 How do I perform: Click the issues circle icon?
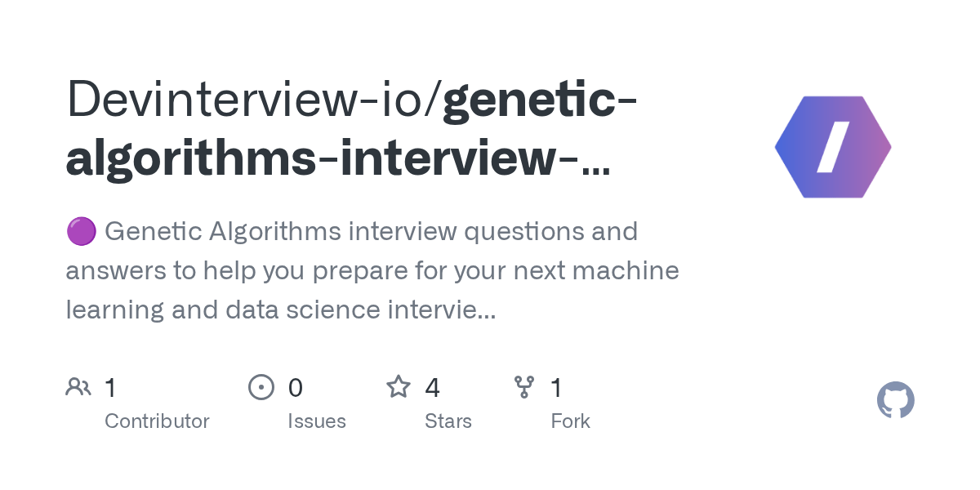pyautogui.click(x=261, y=386)
